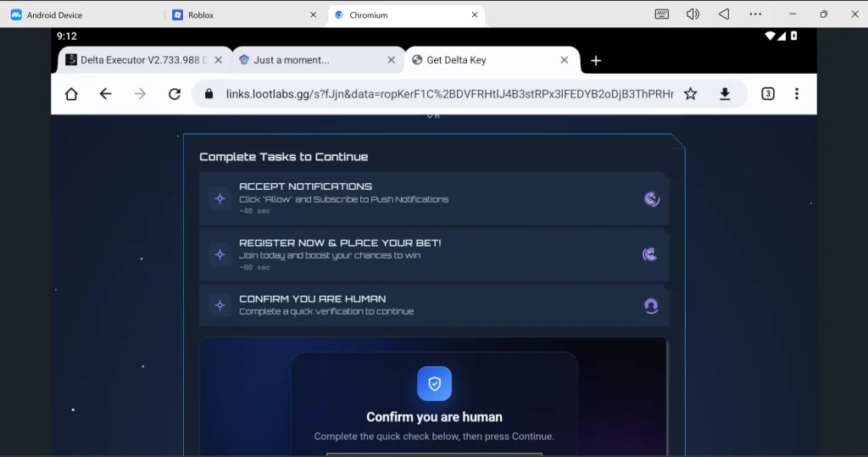Image resolution: width=868 pixels, height=457 pixels.
Task: Add a new browser tab with plus icon
Action: pos(596,60)
